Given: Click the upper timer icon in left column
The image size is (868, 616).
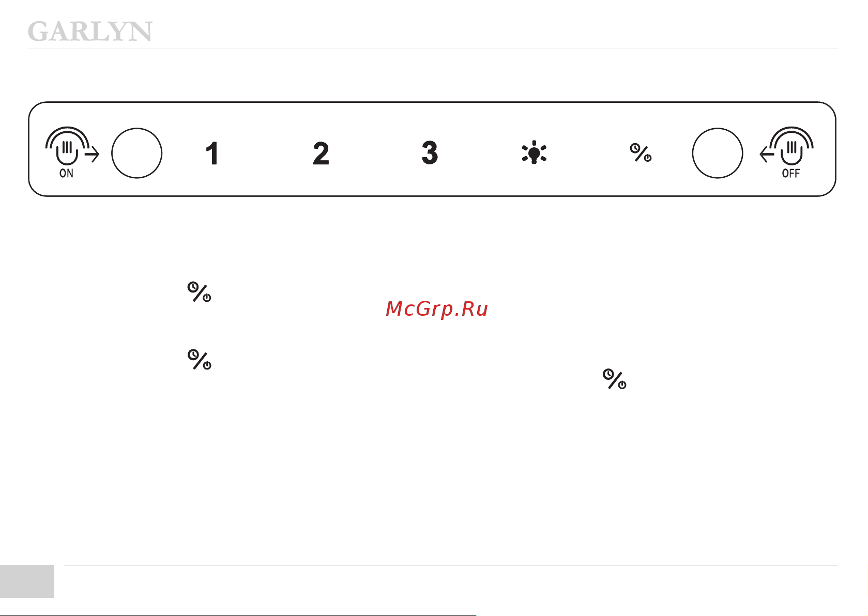Looking at the screenshot, I should coord(199,292).
